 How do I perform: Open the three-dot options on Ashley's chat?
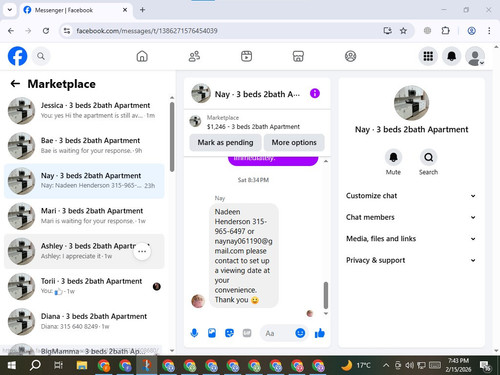click(x=142, y=251)
